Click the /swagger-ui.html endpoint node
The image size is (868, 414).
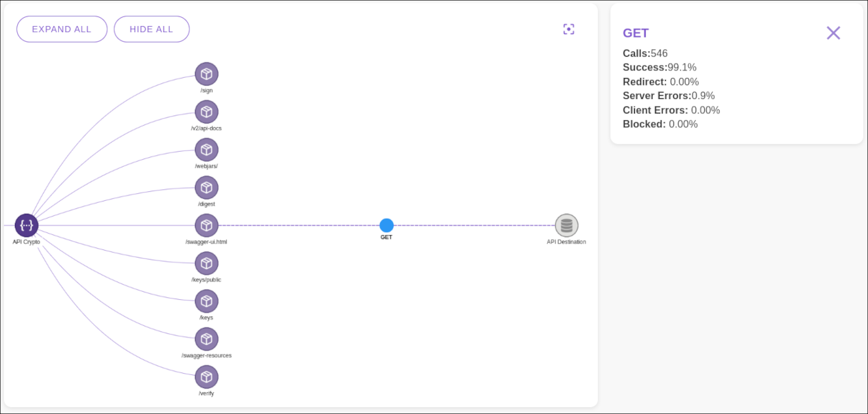click(206, 225)
